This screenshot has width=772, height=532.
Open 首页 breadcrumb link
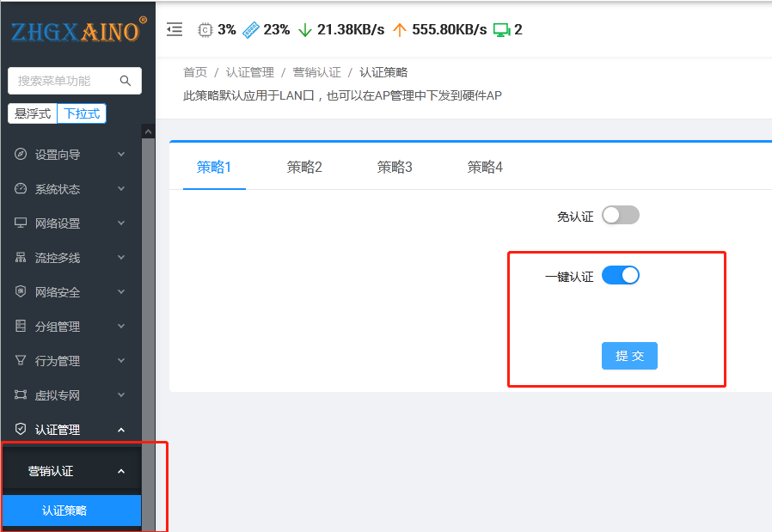(195, 73)
